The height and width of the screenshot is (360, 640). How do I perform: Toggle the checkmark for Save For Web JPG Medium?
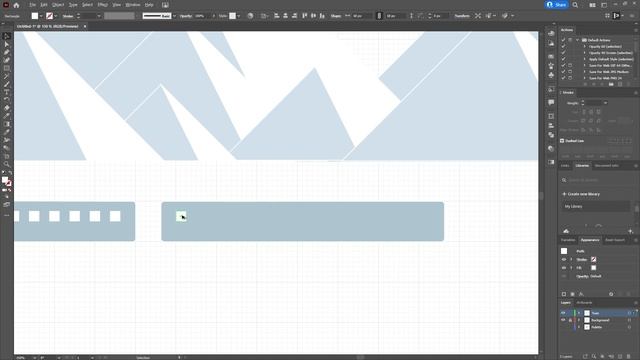[x=564, y=72]
